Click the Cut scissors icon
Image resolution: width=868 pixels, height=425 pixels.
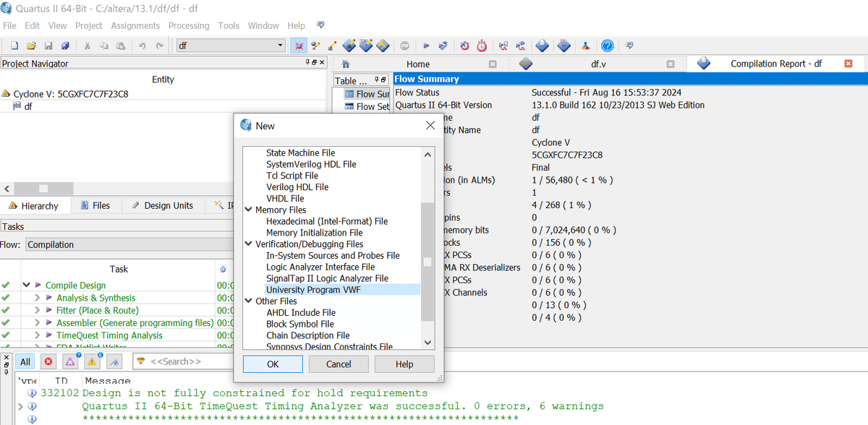point(88,46)
